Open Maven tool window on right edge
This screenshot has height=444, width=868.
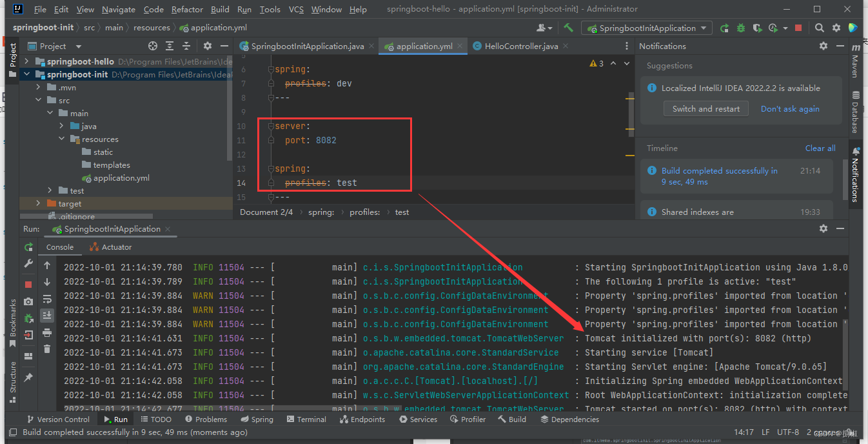coord(856,61)
